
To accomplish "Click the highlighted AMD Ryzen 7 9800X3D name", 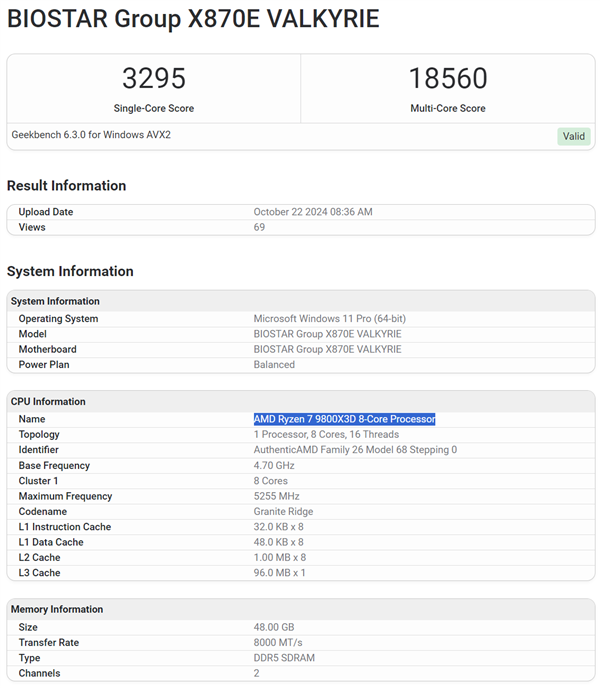I will [344, 419].
